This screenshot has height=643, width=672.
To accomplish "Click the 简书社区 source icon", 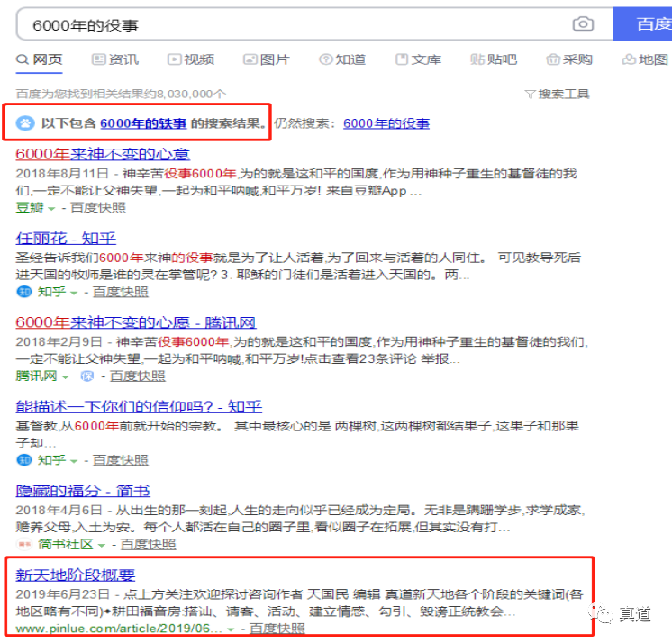I will [24, 545].
